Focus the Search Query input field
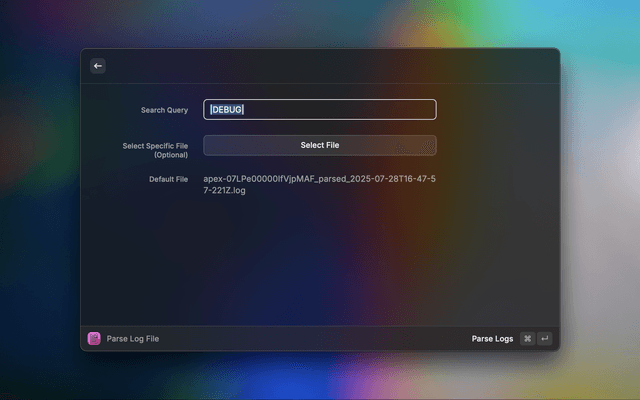 tap(320, 110)
